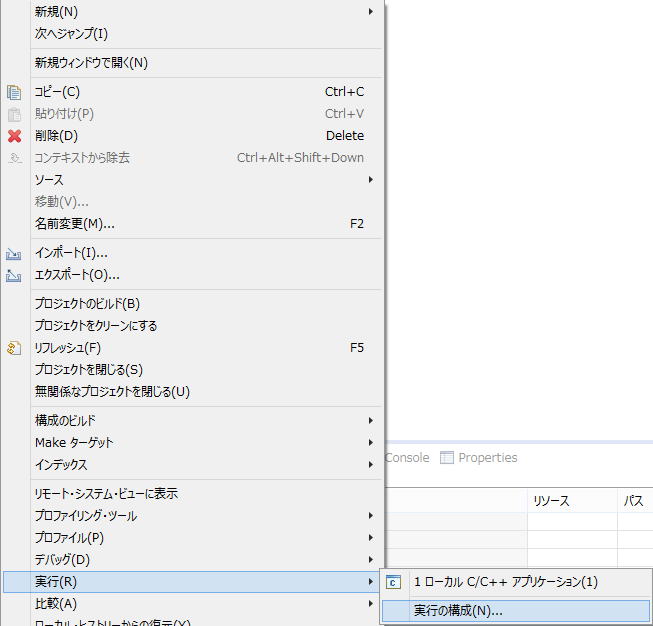The height and width of the screenshot is (626, 653).
Task: Click the refresh icon beside リフレッシュ(F)
Action: [14, 348]
